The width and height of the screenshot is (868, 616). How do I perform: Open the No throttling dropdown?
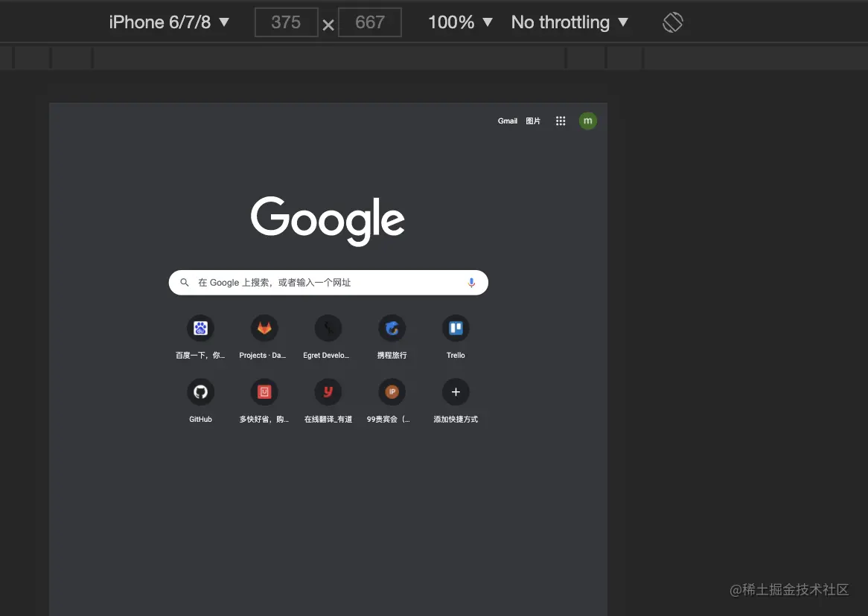point(569,22)
